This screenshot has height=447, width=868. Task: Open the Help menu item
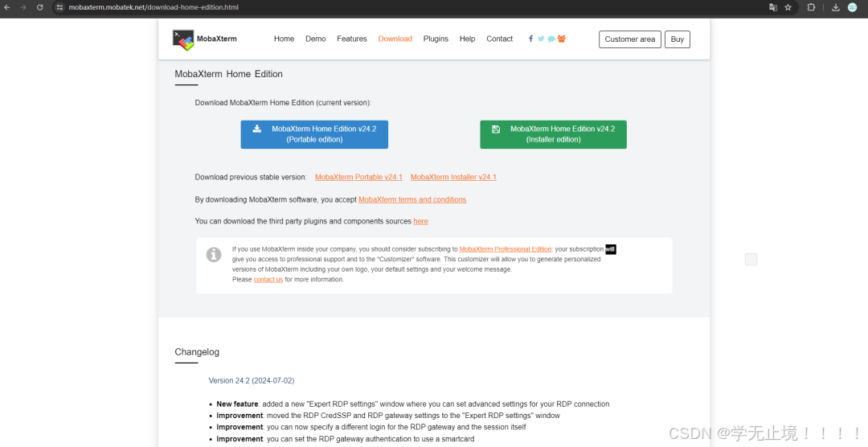467,39
